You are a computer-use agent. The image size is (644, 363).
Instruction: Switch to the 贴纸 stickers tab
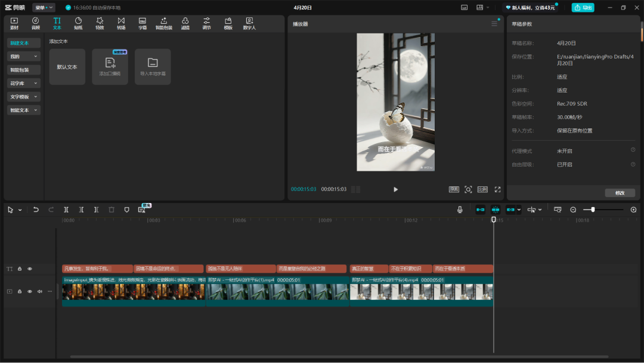[78, 23]
